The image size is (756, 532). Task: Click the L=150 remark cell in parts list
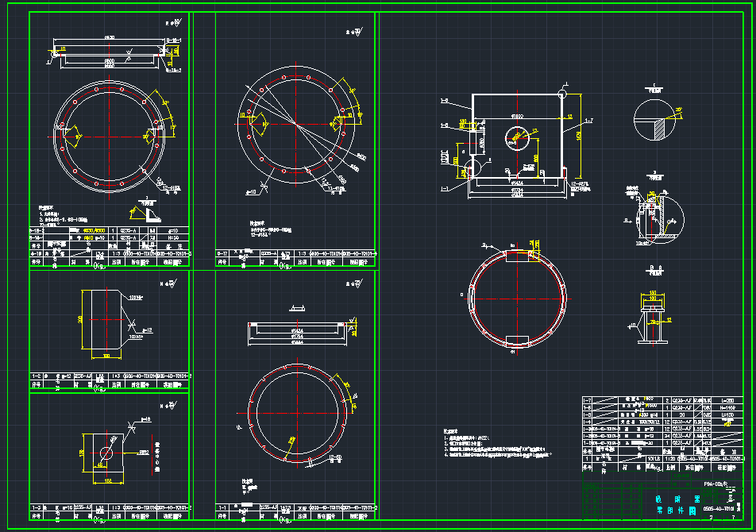click(x=727, y=414)
